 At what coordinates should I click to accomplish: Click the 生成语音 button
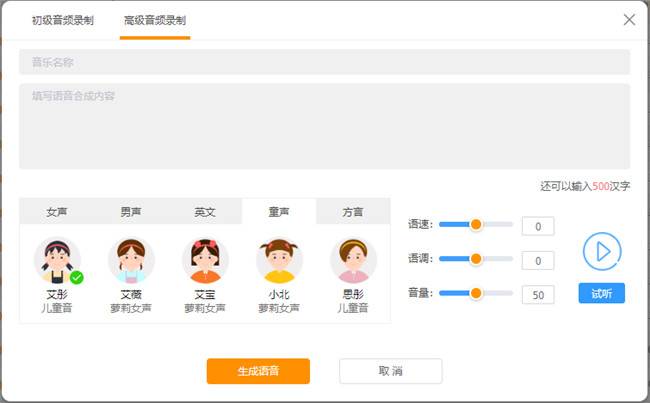[x=258, y=371]
